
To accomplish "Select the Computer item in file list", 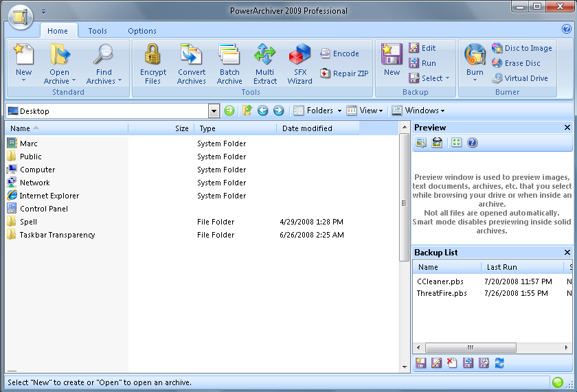I will click(31, 170).
